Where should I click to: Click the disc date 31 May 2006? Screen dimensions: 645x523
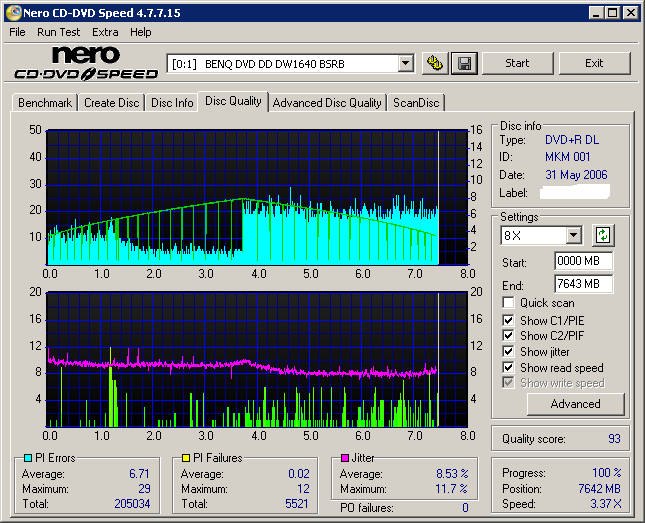[576, 175]
